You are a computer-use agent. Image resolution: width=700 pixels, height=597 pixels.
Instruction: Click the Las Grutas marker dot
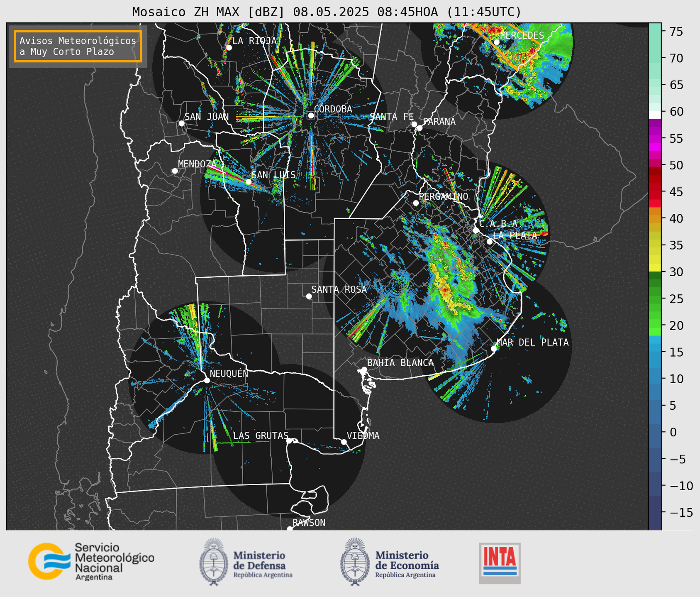click(x=289, y=440)
